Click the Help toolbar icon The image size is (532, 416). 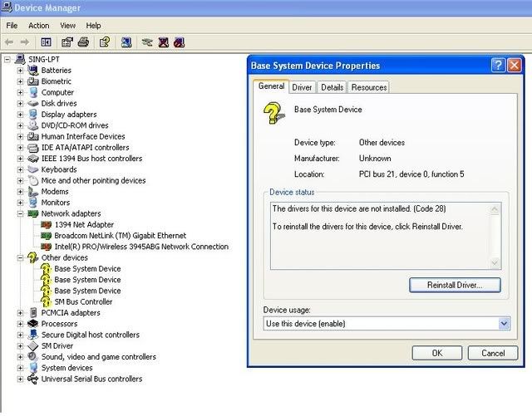[105, 42]
